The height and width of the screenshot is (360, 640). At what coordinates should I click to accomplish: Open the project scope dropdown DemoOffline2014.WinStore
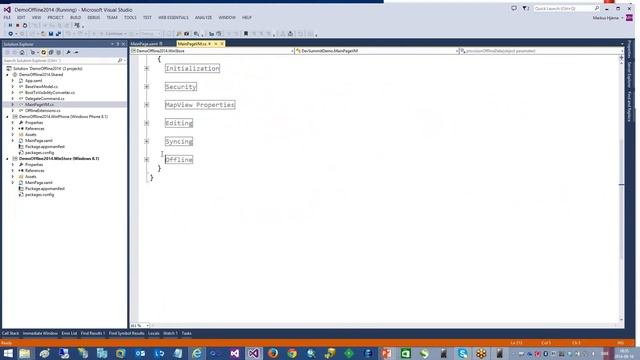click(212, 51)
